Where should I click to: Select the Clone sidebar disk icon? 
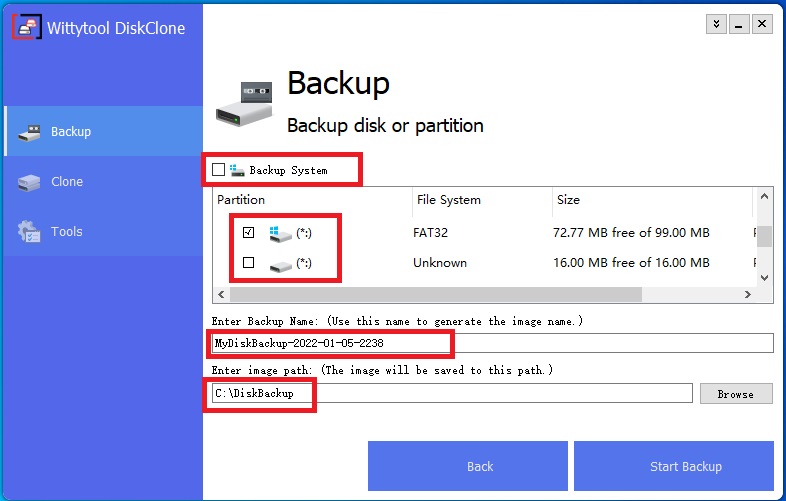click(29, 183)
